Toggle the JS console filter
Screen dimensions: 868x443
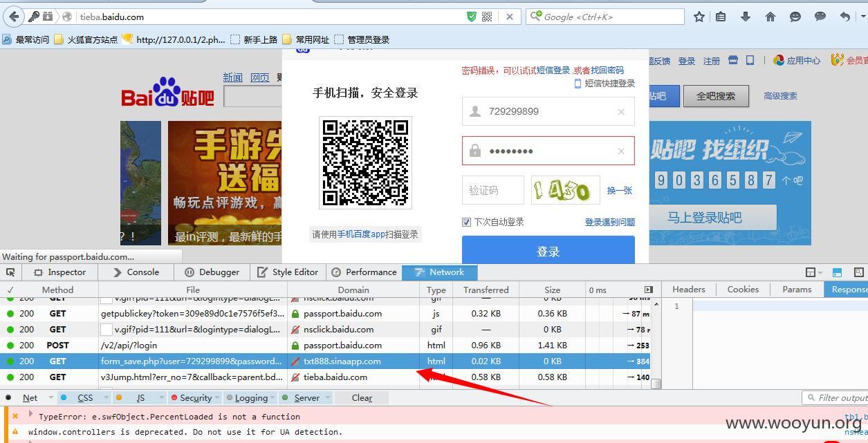[x=140, y=398]
